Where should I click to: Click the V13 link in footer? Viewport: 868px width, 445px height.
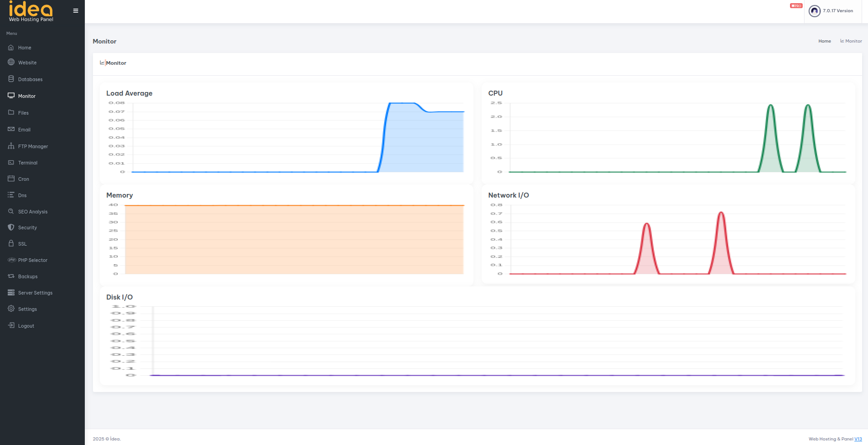tap(858, 439)
